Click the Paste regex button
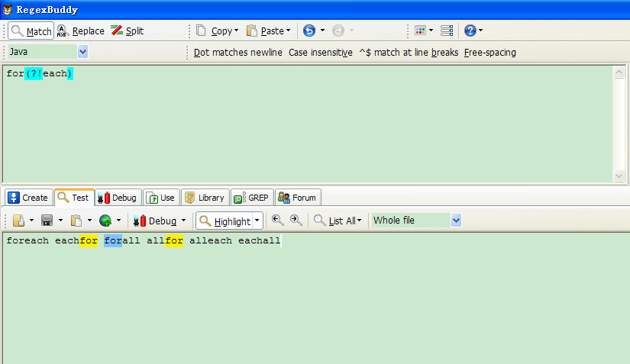Viewport: 630px width, 364px height. [265, 31]
